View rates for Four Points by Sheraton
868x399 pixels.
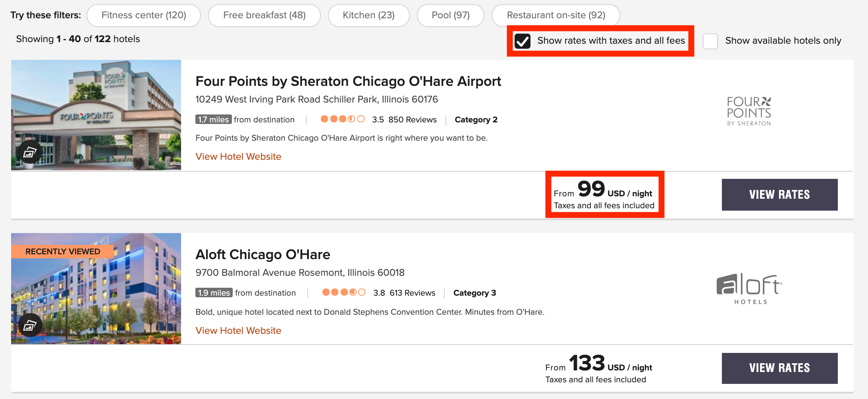click(x=780, y=195)
